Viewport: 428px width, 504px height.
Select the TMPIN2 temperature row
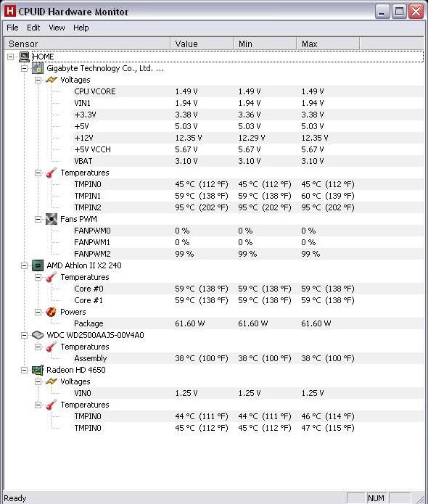click(x=214, y=207)
